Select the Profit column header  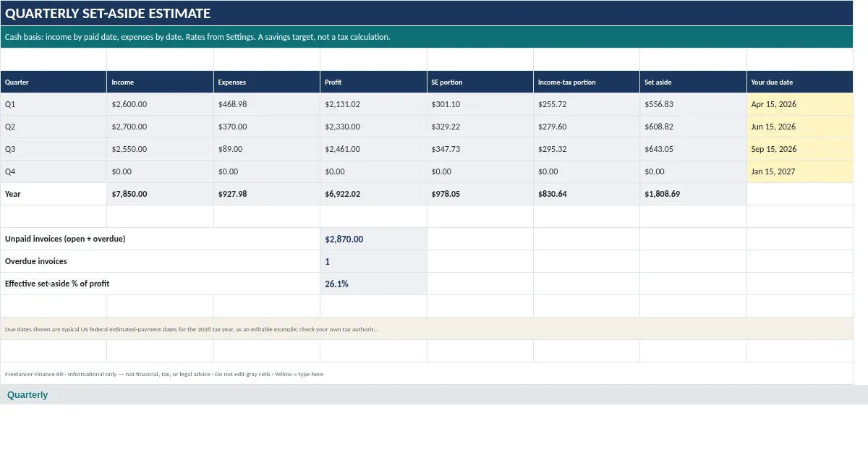pos(373,82)
